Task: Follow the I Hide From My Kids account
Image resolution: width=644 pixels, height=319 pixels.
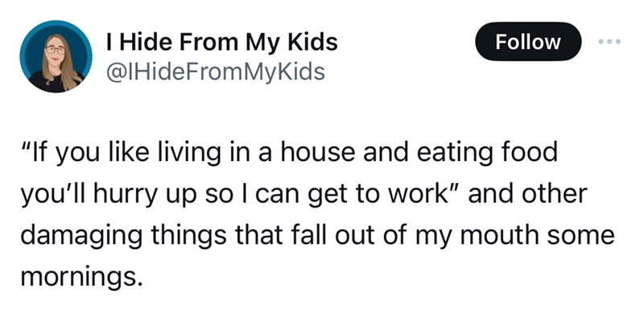Action: pos(528,42)
